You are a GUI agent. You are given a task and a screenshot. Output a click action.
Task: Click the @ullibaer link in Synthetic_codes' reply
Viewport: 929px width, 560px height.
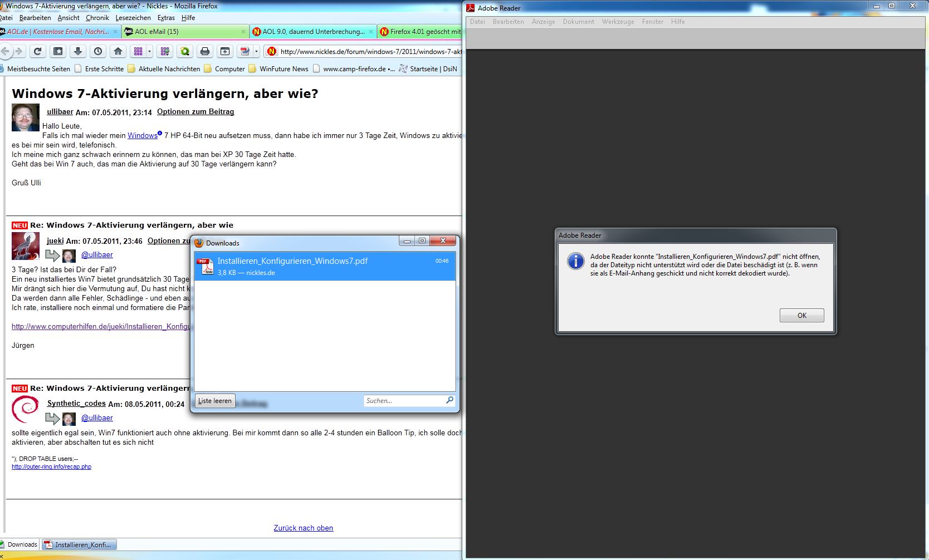click(97, 418)
